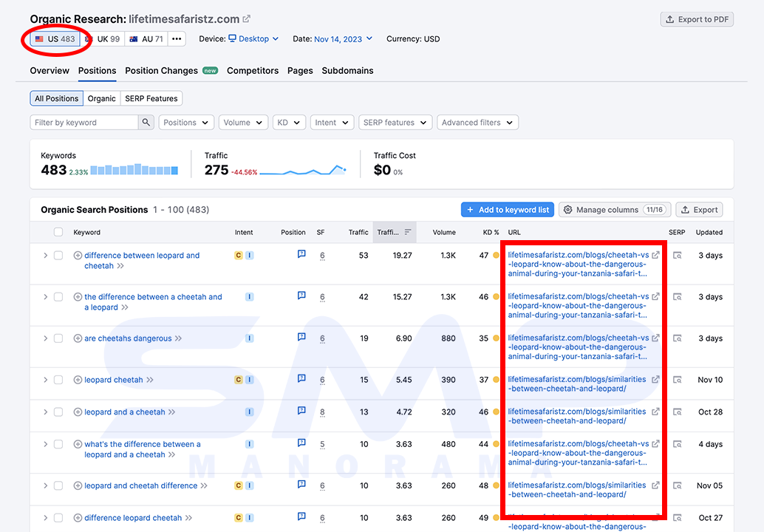Click the search magnifier icon in keyword filter
This screenshot has height=532, width=764.
pos(146,122)
